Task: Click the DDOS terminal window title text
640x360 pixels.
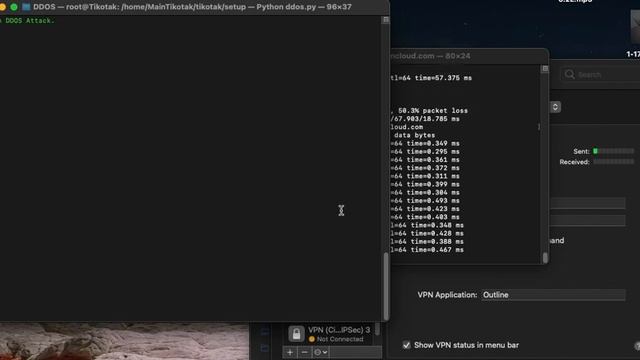Action: pyautogui.click(x=192, y=7)
